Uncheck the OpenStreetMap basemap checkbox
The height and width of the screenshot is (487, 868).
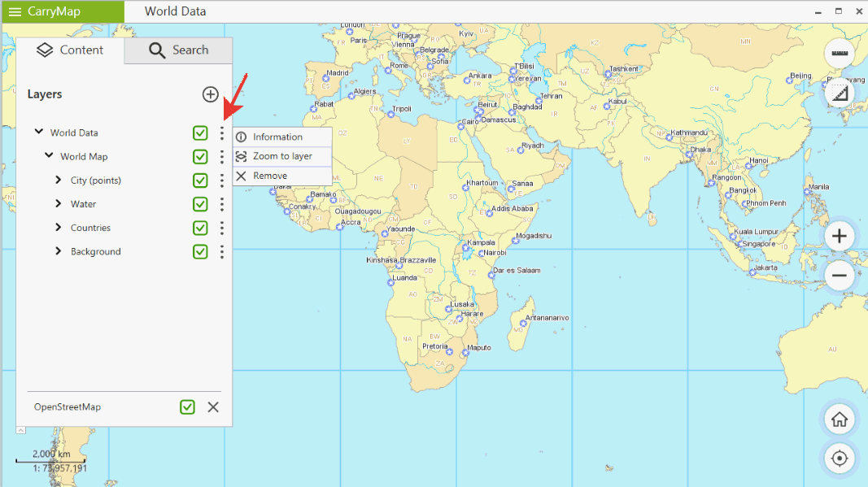point(188,407)
